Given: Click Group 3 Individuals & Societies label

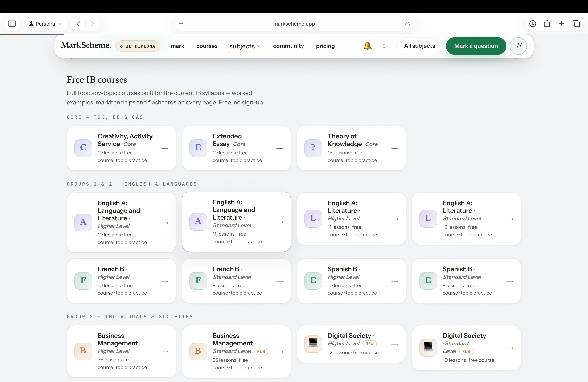Looking at the screenshot, I should point(130,316).
